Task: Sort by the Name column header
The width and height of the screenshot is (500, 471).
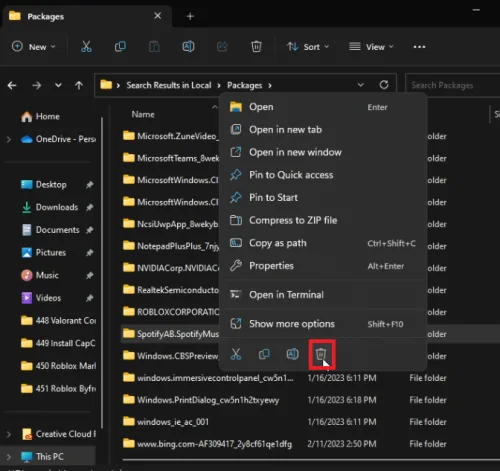Action: pyautogui.click(x=143, y=114)
